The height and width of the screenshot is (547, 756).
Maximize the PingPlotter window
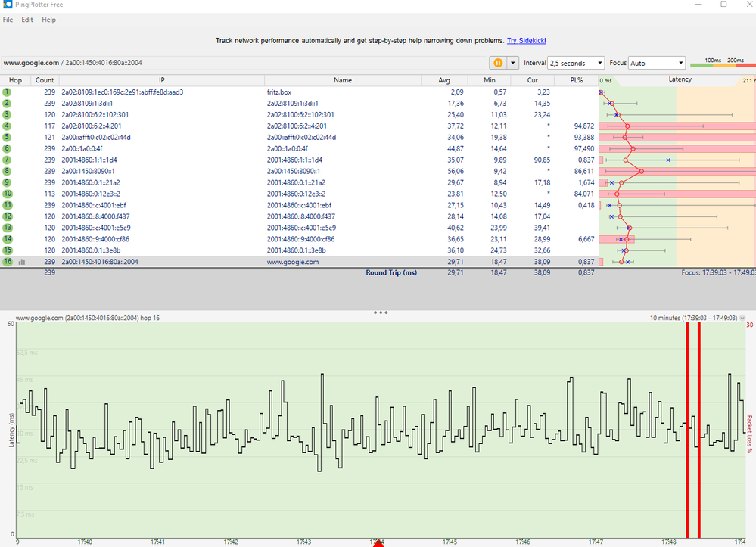(x=723, y=5)
